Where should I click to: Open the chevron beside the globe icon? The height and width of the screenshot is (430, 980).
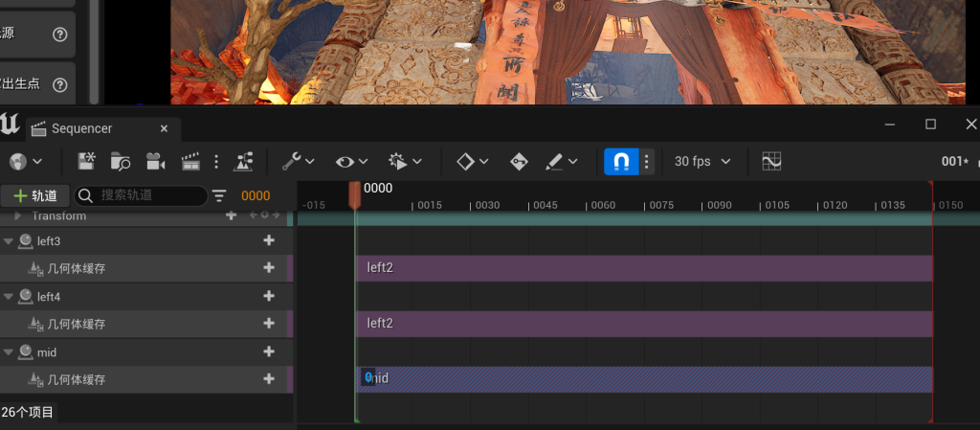(x=37, y=161)
